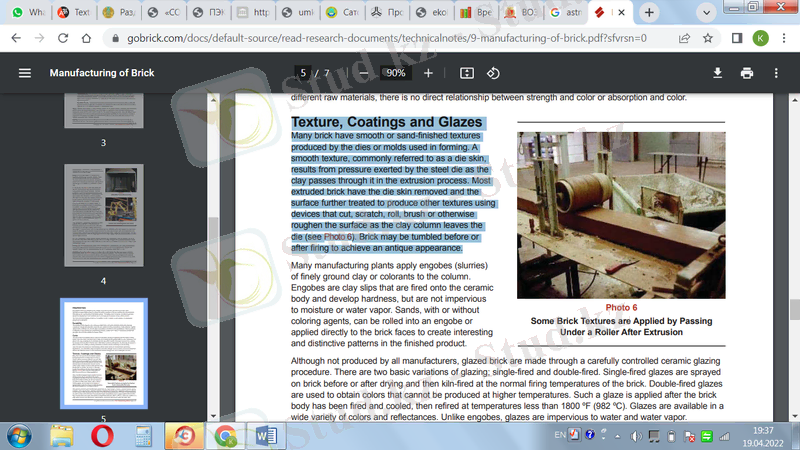Image resolution: width=800 pixels, height=450 pixels.
Task: Open the PDF viewer more actions menu
Action: [x=776, y=73]
